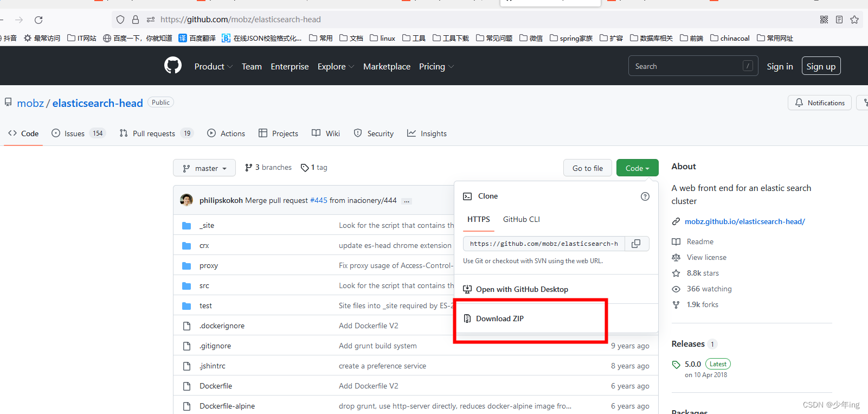The image size is (868, 414).
Task: Open .dockerignore file icon
Action: pyautogui.click(x=187, y=326)
